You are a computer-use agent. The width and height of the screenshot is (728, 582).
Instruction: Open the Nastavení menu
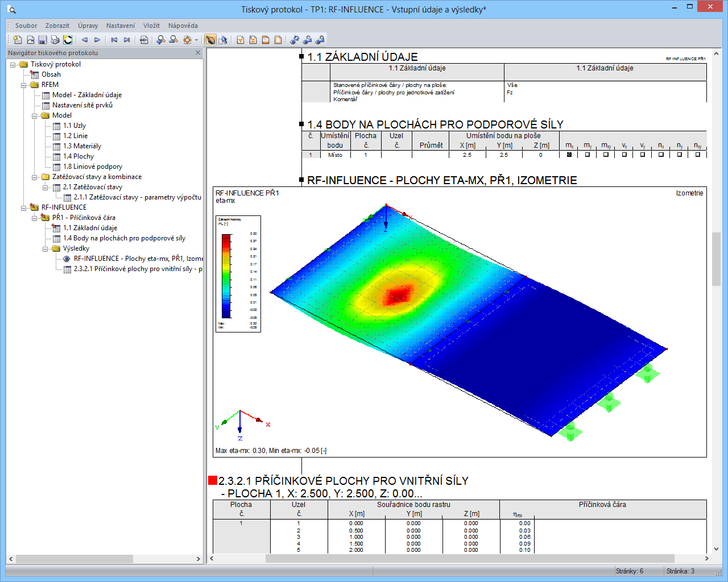coord(121,26)
